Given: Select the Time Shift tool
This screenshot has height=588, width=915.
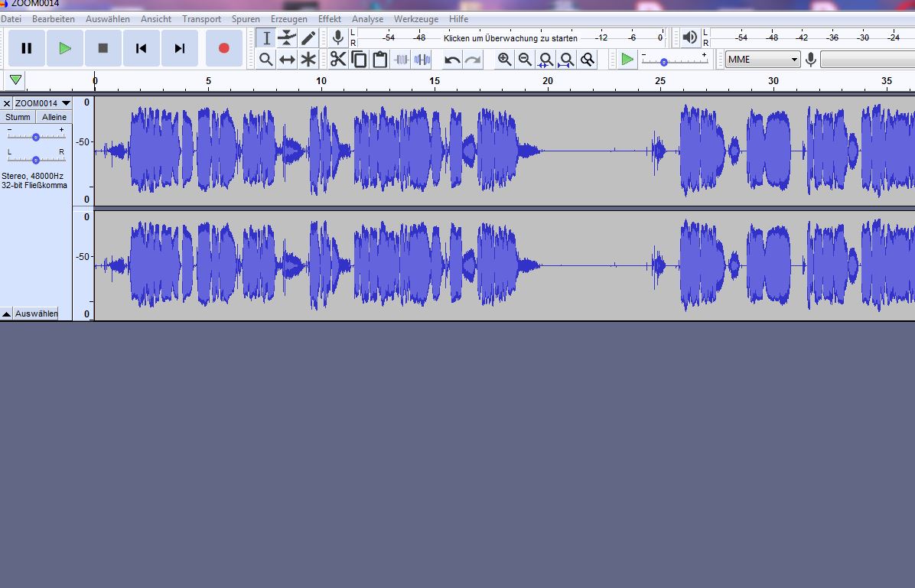Looking at the screenshot, I should click(x=287, y=60).
